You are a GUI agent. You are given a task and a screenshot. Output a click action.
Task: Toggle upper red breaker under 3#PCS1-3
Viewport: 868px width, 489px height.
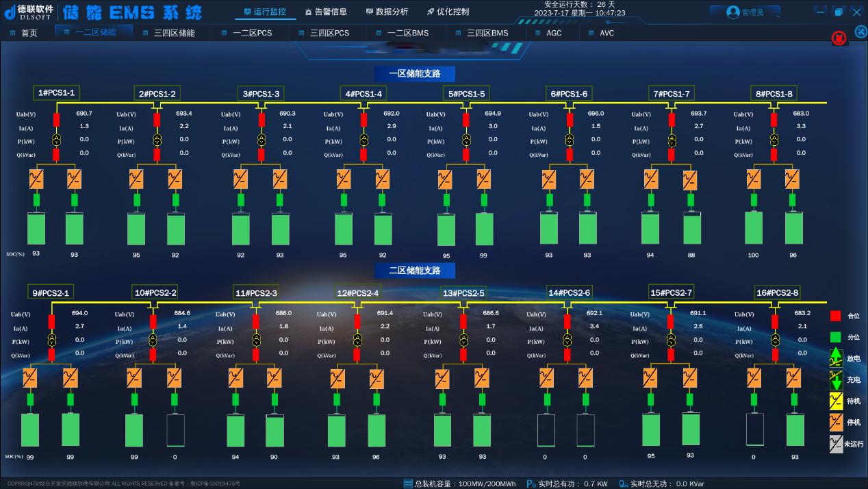tap(261, 120)
